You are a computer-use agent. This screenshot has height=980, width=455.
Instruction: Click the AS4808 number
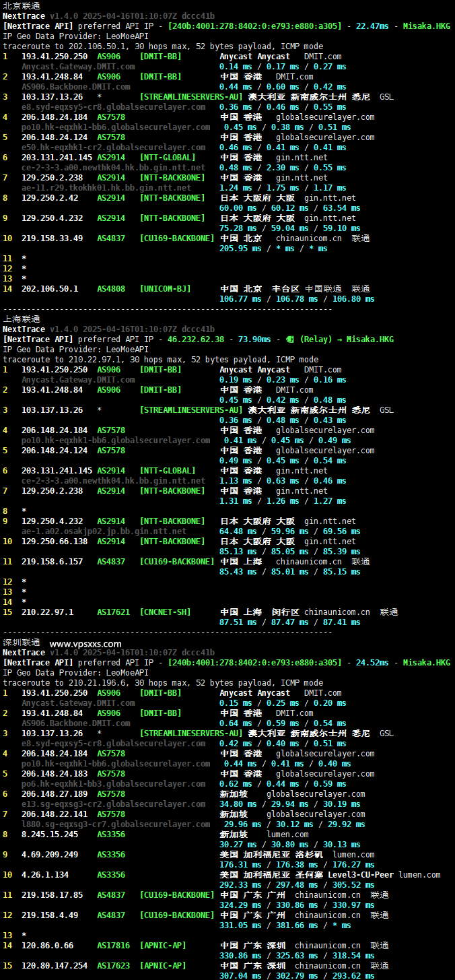coord(111,289)
